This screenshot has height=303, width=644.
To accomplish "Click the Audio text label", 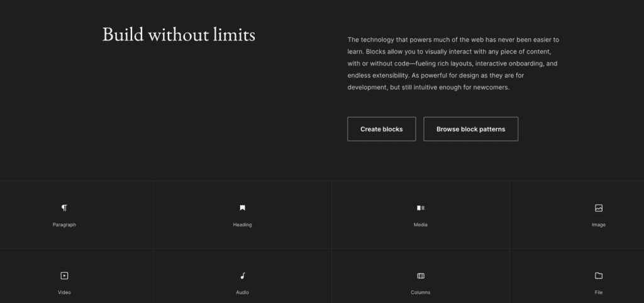I will coord(242,292).
